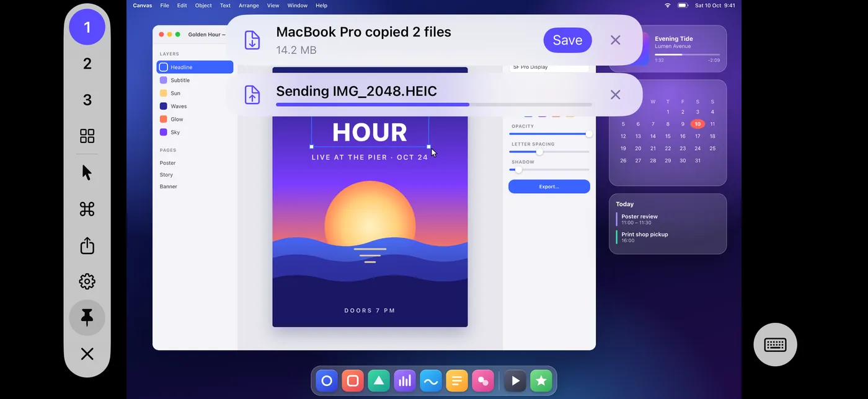Select the Sky layer
This screenshot has width=868, height=399.
click(x=195, y=132)
